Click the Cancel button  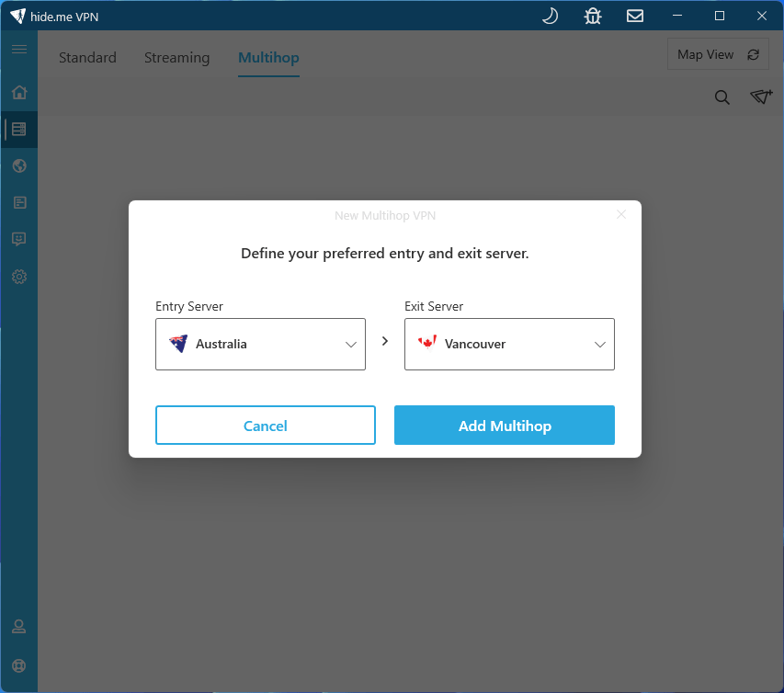266,425
